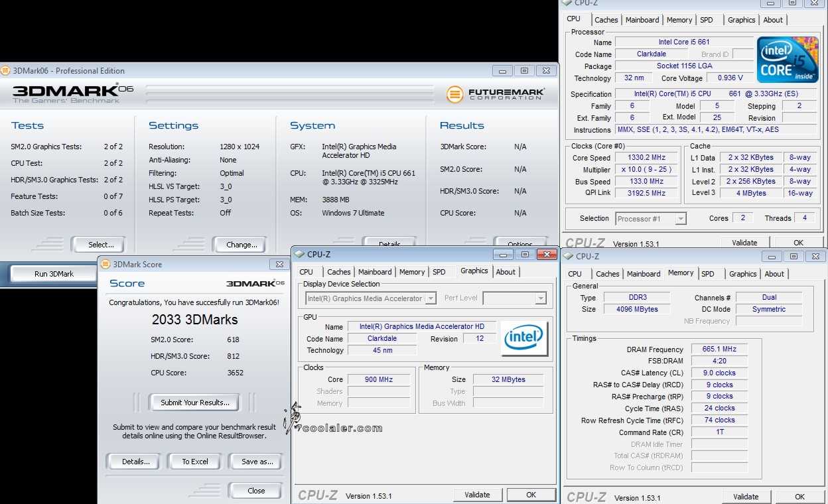Click the Run 3DMark button

coord(54,274)
